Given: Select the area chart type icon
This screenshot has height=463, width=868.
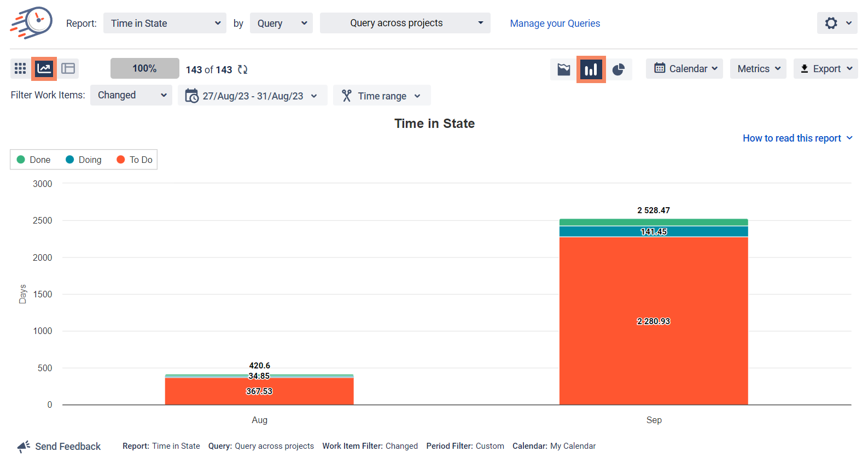Looking at the screenshot, I should click(x=563, y=69).
